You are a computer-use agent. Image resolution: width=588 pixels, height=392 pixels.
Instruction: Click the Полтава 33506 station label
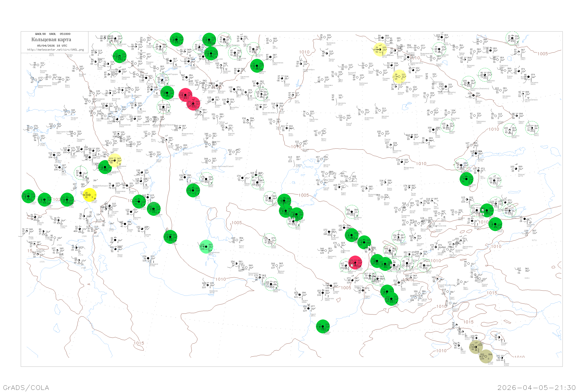43,72
